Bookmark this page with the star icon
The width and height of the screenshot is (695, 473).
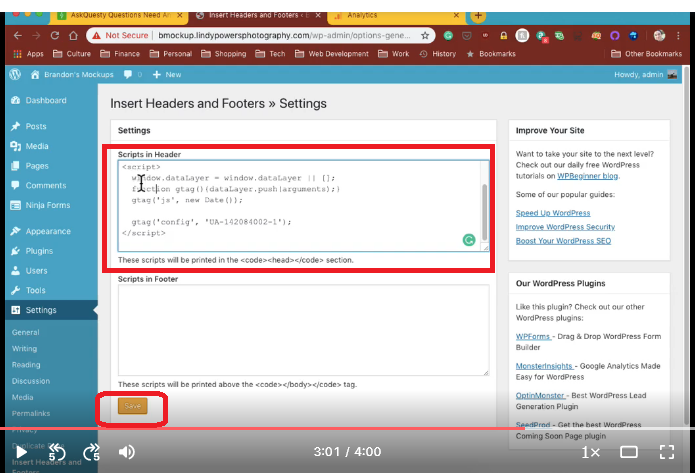point(425,35)
